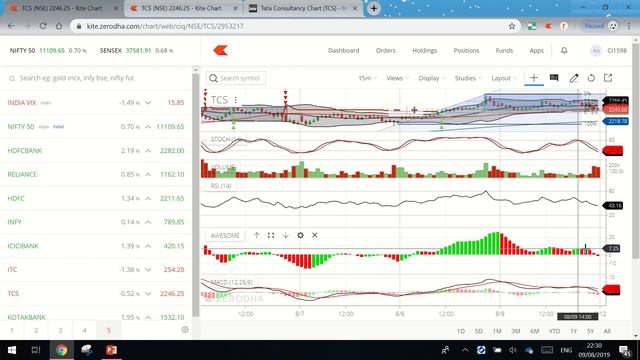
Task: Open marketwatch settings gear
Action: point(185,329)
